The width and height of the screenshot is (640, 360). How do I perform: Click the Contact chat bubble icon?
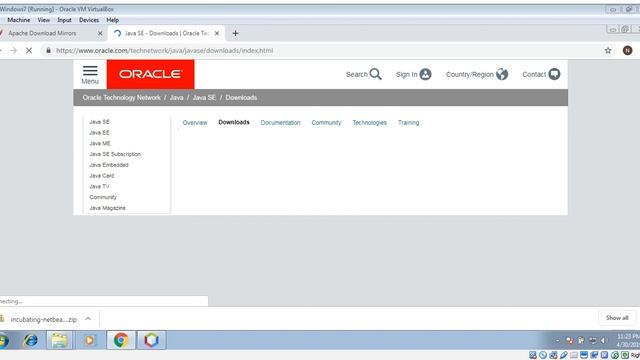[x=554, y=74]
